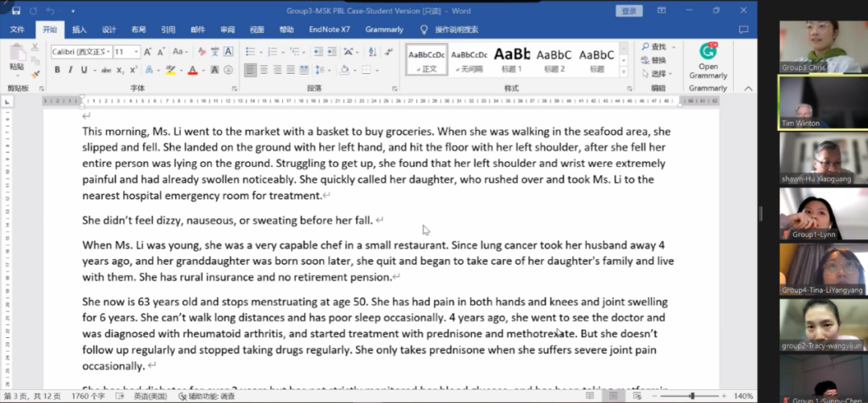Toggle subscript formatting
Image resolution: width=868 pixels, height=403 pixels.
(121, 70)
